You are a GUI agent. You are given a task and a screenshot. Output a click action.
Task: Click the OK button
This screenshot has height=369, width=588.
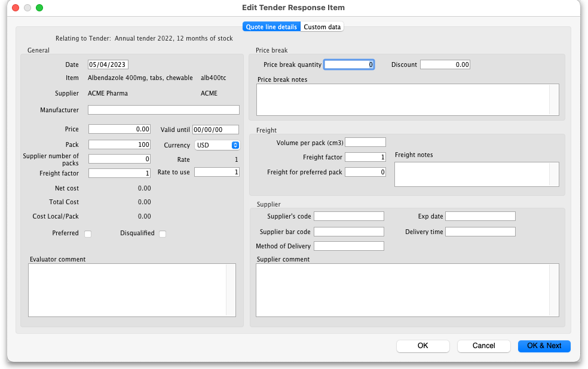[422, 346]
